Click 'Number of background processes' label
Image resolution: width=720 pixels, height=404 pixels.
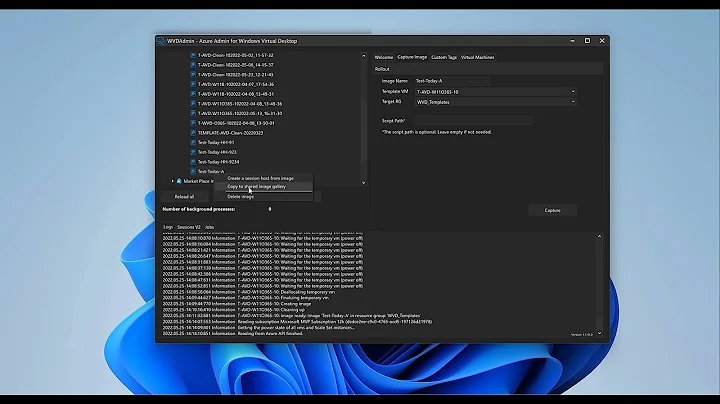click(199, 209)
